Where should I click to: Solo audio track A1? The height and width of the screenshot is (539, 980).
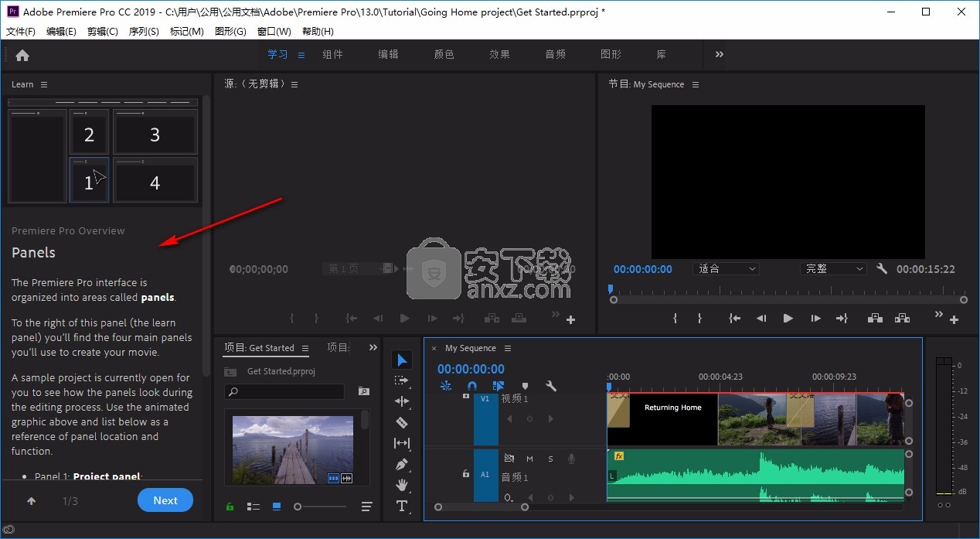click(x=550, y=459)
